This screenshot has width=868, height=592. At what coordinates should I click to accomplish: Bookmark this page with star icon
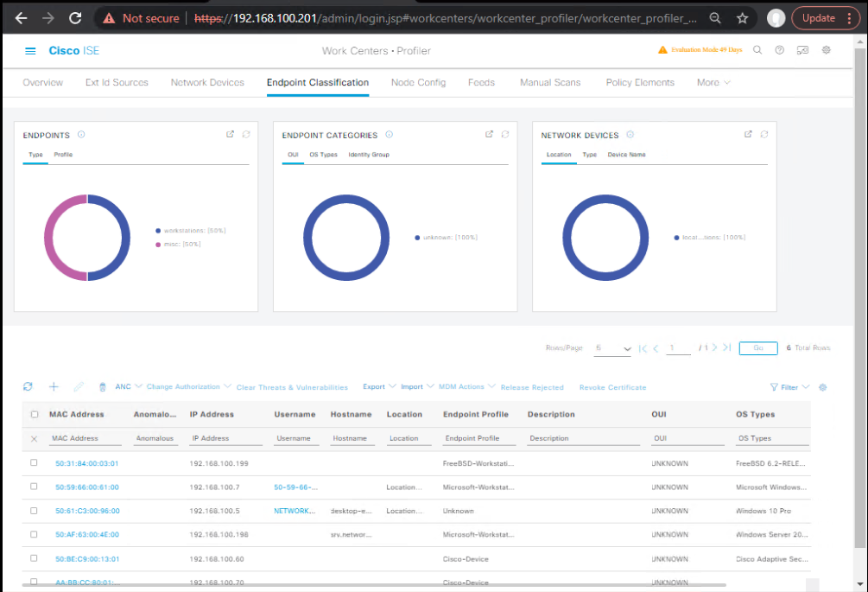click(743, 18)
